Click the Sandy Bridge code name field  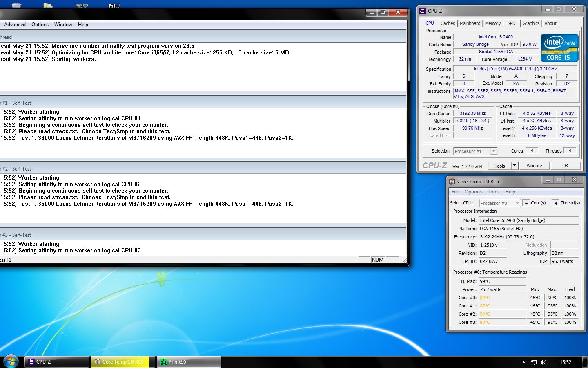pos(475,45)
